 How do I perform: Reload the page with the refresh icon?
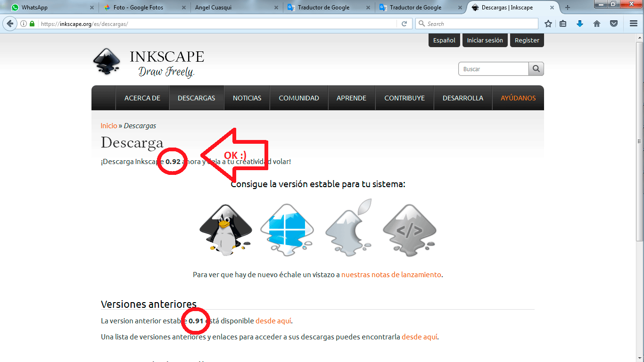pyautogui.click(x=404, y=24)
